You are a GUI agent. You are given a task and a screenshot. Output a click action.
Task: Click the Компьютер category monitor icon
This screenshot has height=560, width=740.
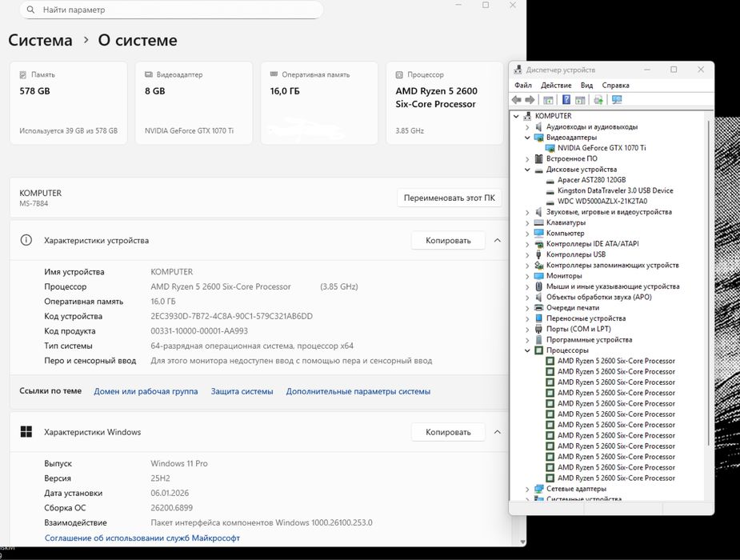click(x=538, y=233)
